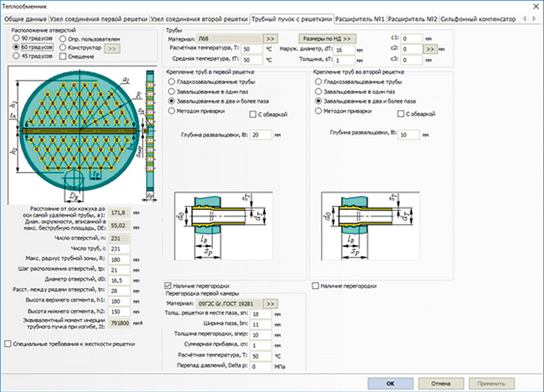Select Завальцованные в один паз, first tubesheet
544x392 pixels.
[208, 92]
